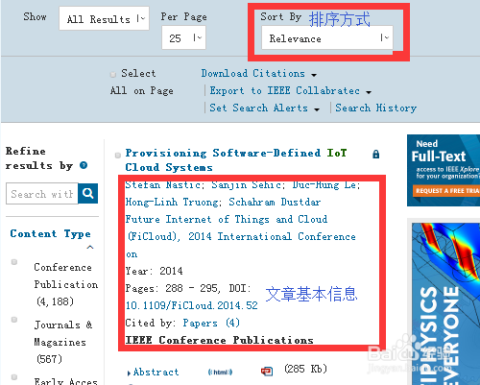This screenshot has width=480, height=385.
Task: Click the lock icon beside the article title
Action: [x=376, y=154]
